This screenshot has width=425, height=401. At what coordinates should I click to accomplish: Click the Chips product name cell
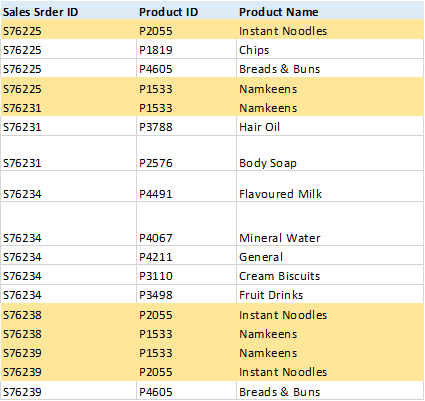click(330, 49)
